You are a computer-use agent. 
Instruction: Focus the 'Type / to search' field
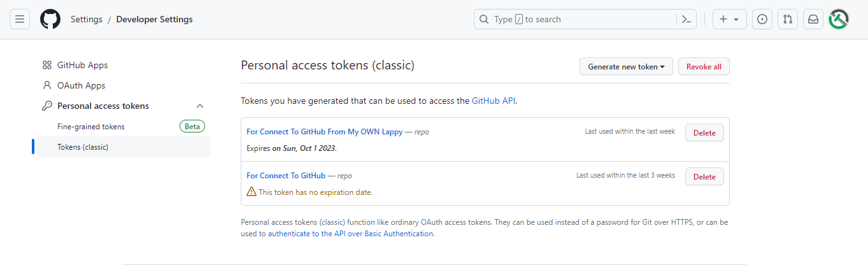point(585,19)
